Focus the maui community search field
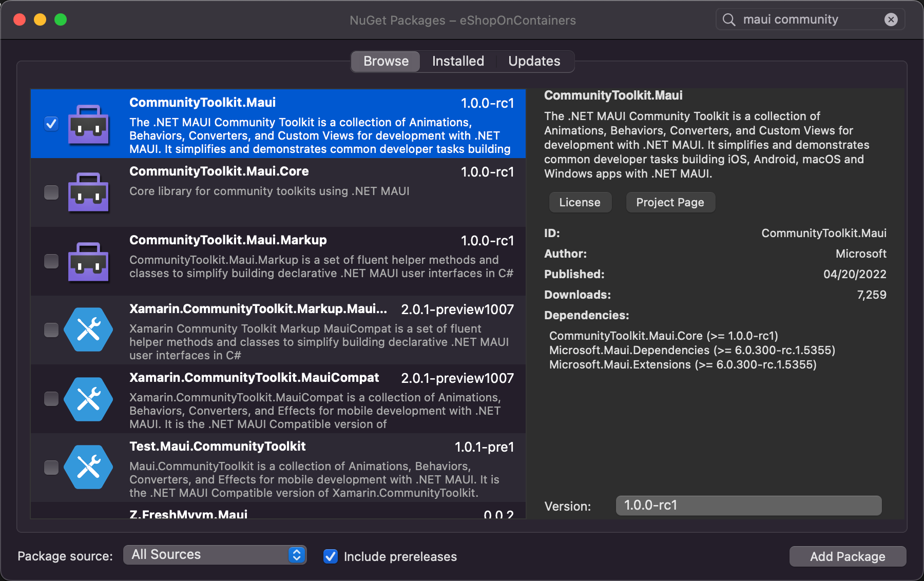Image resolution: width=924 pixels, height=581 pixels. click(811, 20)
